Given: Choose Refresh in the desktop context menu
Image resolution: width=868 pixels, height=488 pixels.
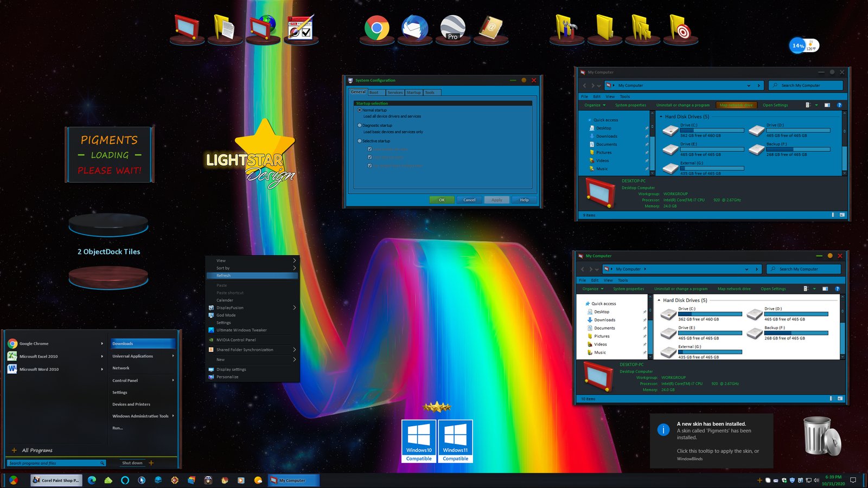Looking at the screenshot, I should [253, 275].
